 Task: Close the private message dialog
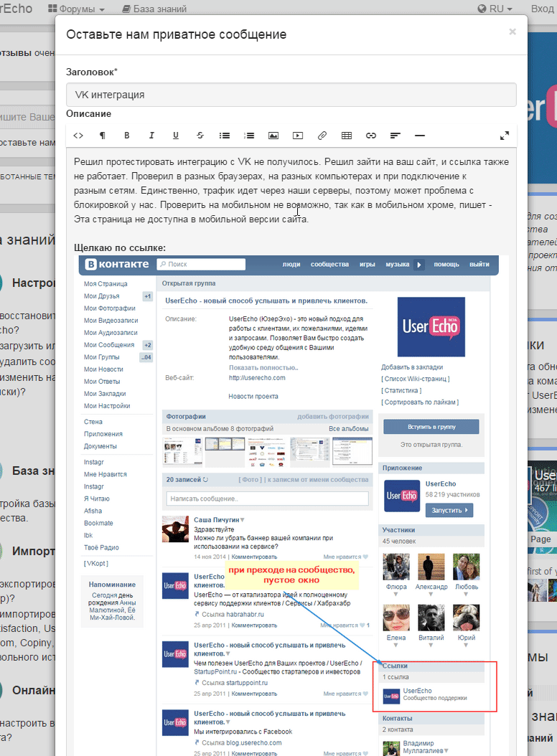pyautogui.click(x=512, y=32)
